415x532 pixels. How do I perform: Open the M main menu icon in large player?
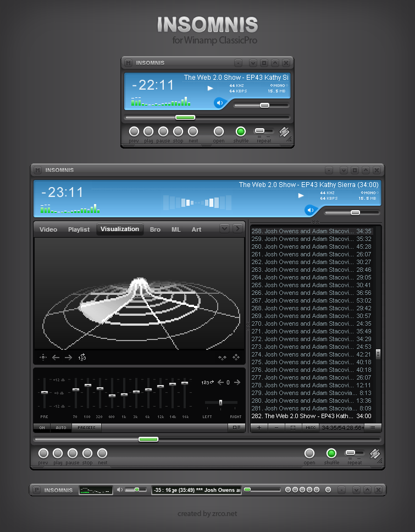[37, 170]
